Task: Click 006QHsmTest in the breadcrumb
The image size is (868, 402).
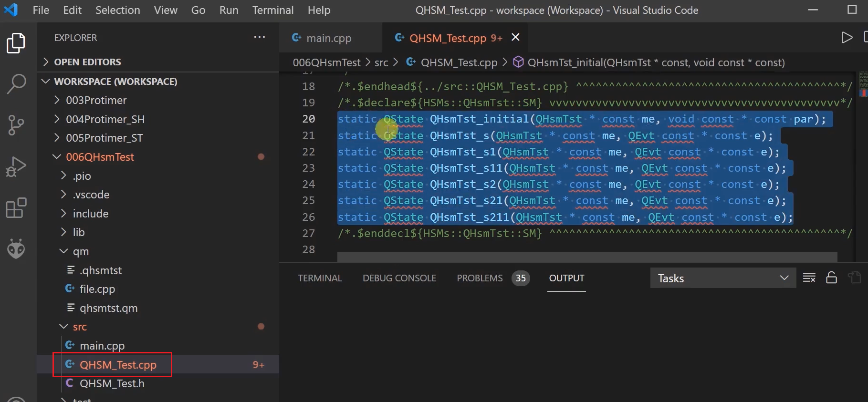Action: (326, 62)
